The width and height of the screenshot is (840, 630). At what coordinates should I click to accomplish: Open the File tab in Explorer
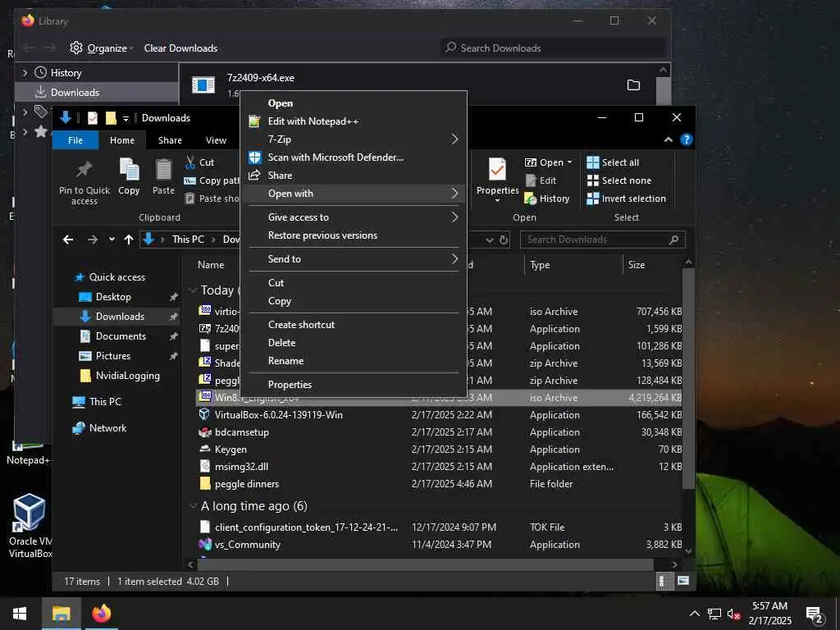[75, 140]
